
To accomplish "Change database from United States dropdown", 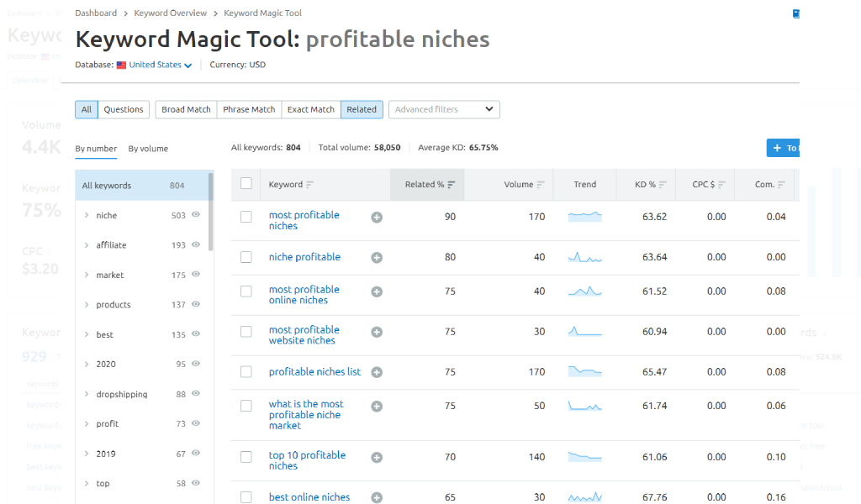I will [x=160, y=65].
